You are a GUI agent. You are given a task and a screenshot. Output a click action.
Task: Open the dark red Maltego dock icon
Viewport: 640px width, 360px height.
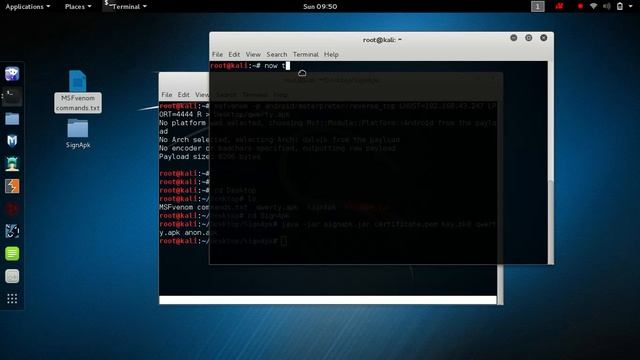[x=12, y=209]
